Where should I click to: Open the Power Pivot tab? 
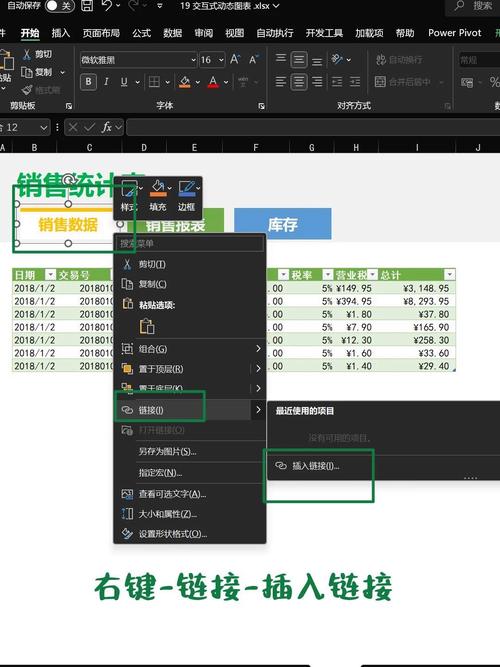point(454,33)
